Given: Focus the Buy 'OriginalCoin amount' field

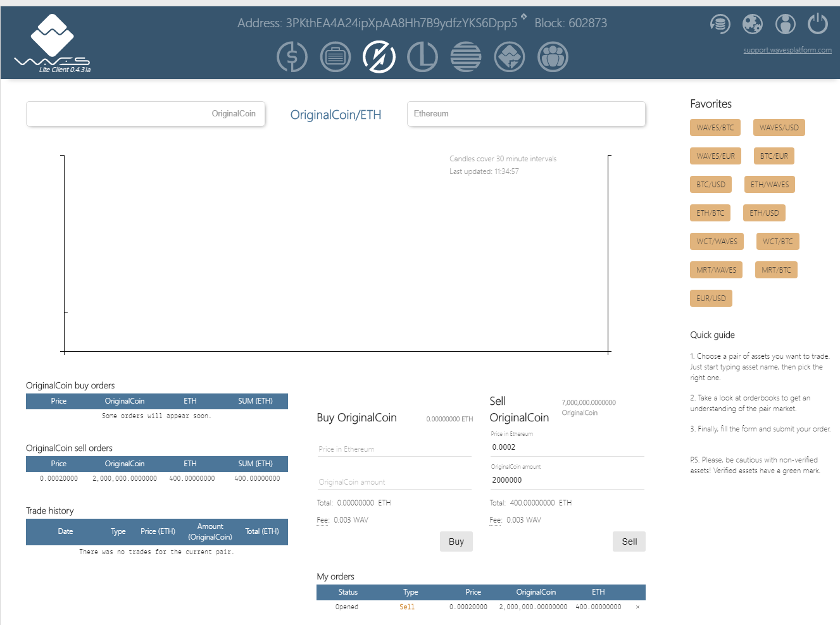Looking at the screenshot, I should point(394,482).
